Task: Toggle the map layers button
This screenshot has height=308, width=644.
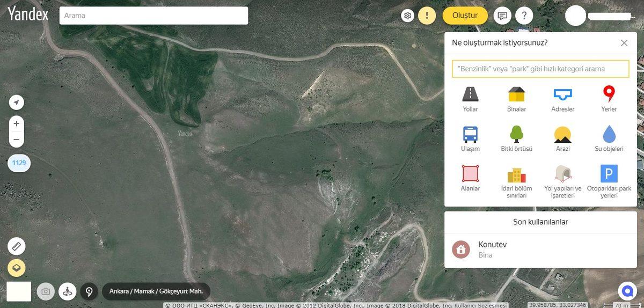Action: point(17,267)
